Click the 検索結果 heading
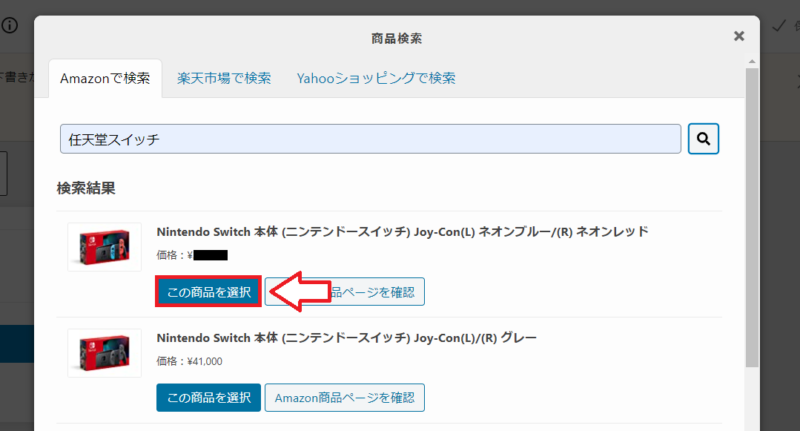 (x=86, y=188)
